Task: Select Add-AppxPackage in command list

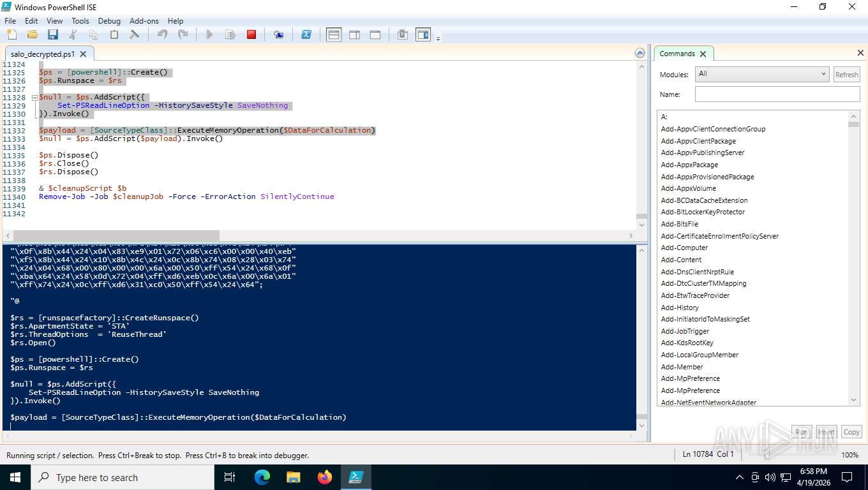Action: pyautogui.click(x=689, y=165)
